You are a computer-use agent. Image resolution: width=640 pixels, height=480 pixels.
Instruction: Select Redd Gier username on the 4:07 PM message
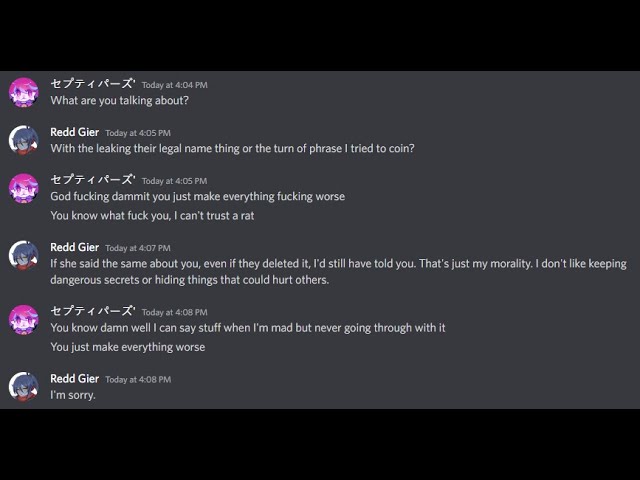click(x=74, y=247)
